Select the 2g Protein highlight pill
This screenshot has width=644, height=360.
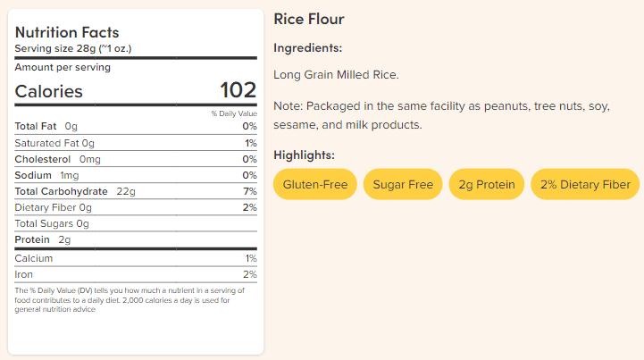[487, 184]
